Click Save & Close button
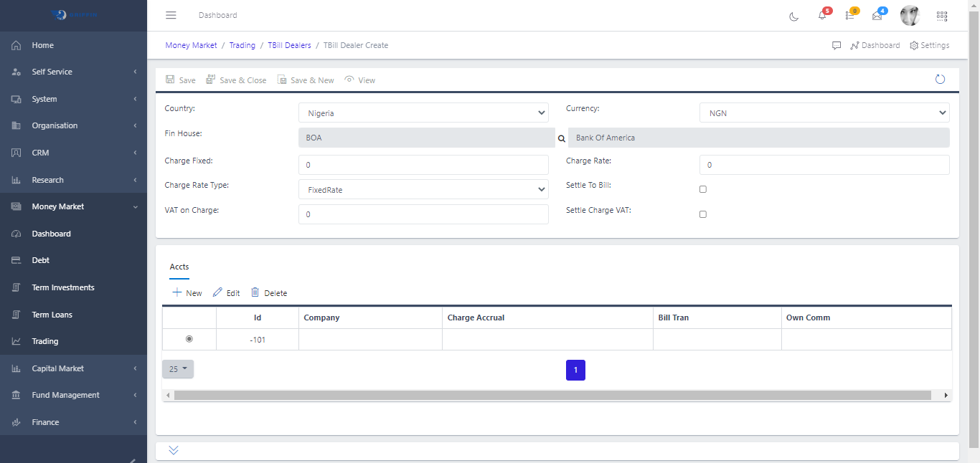Image resolution: width=980 pixels, height=463 pixels. pos(236,80)
